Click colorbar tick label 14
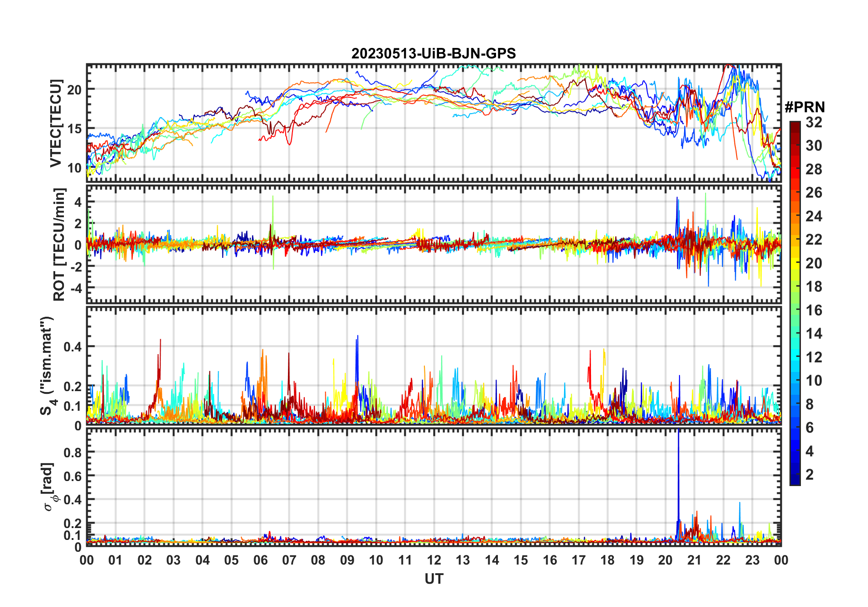Screen dimensions: 868x607 (x=814, y=334)
